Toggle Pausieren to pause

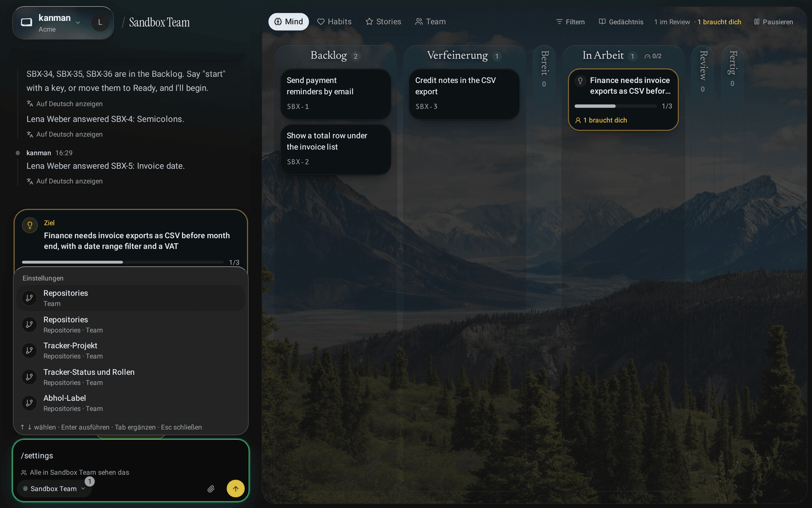[774, 22]
